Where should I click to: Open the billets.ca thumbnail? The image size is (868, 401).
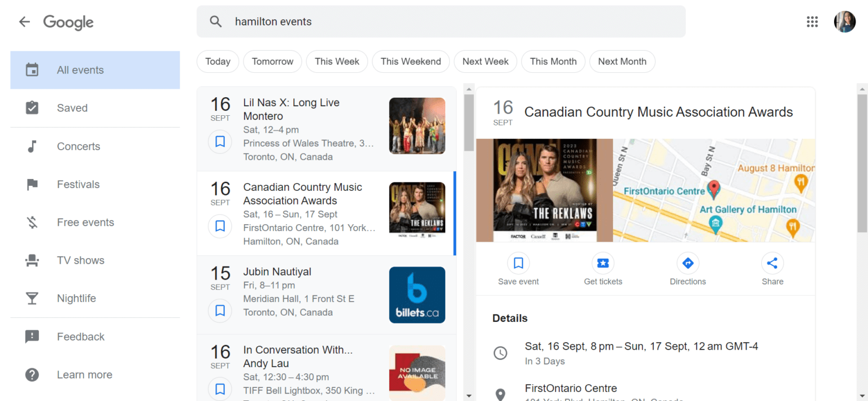pyautogui.click(x=417, y=295)
